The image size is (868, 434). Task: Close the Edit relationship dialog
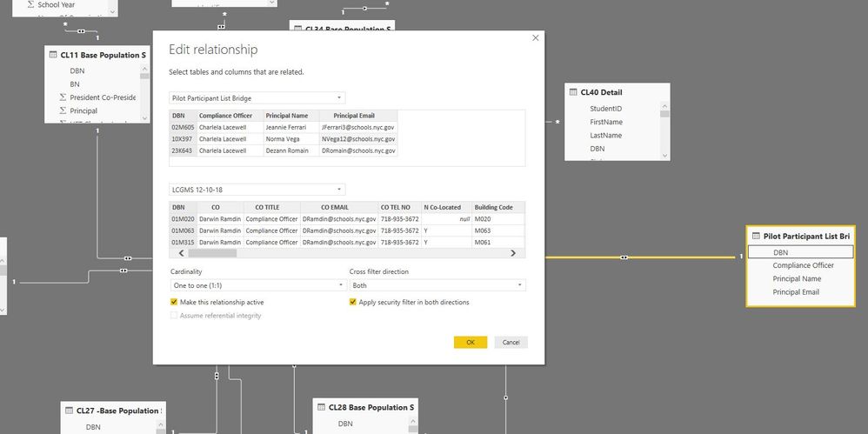pyautogui.click(x=535, y=37)
